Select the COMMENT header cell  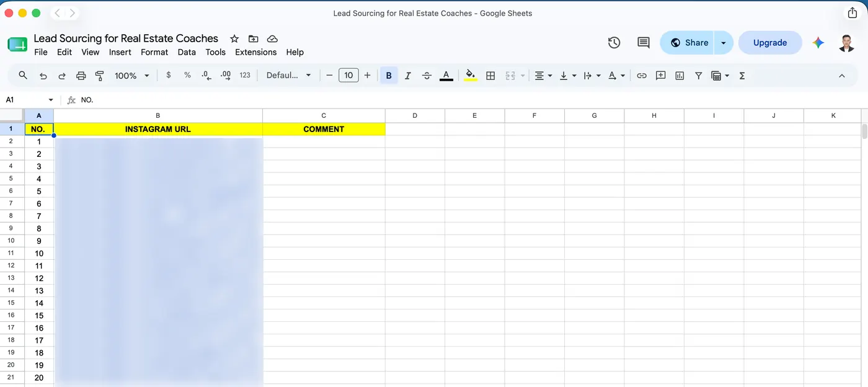tap(324, 129)
